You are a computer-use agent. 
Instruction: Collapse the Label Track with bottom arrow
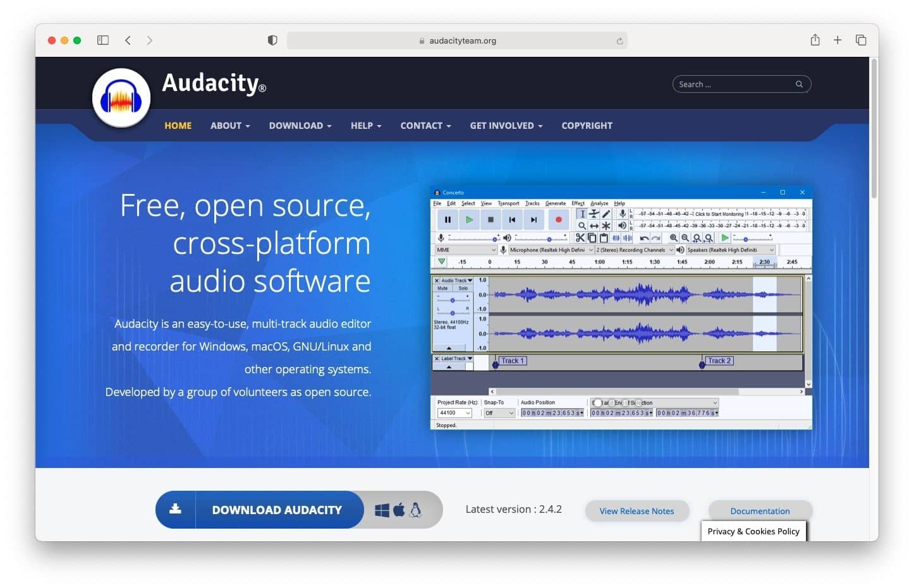449,367
